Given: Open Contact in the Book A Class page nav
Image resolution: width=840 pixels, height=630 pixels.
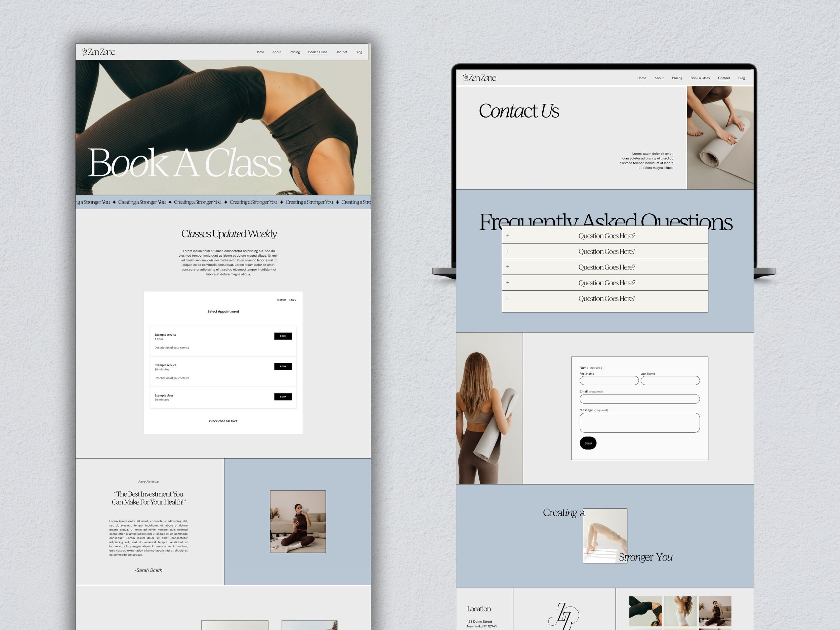Looking at the screenshot, I should (341, 52).
